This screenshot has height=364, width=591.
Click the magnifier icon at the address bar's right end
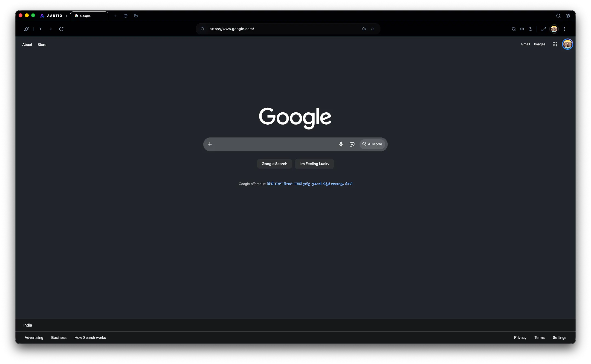click(x=372, y=29)
